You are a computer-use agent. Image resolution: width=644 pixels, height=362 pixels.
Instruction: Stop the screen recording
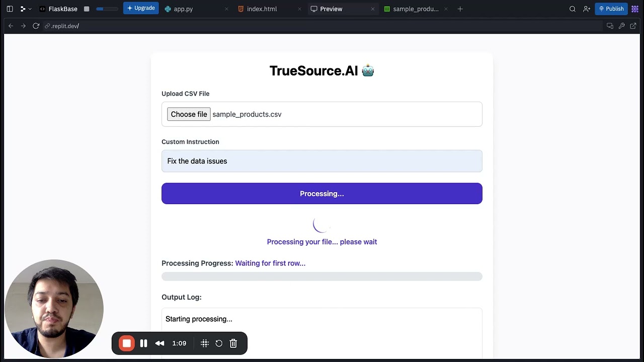pos(127,343)
